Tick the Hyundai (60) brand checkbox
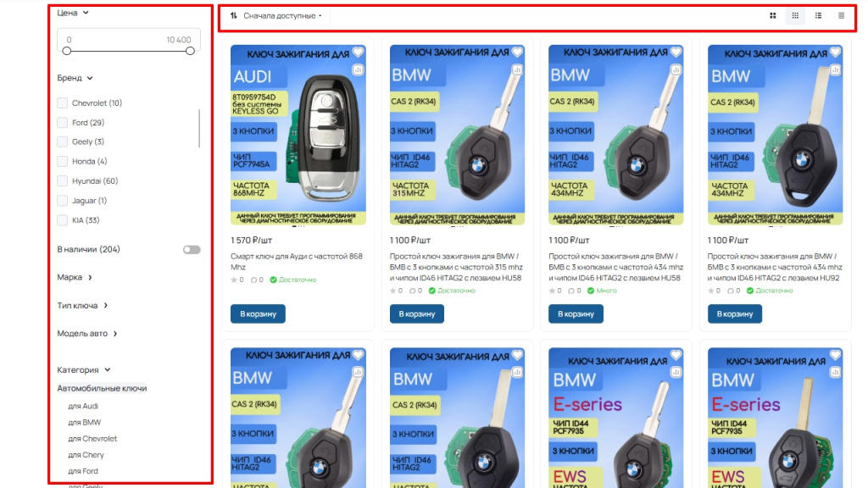Image resolution: width=868 pixels, height=488 pixels. pos(63,181)
